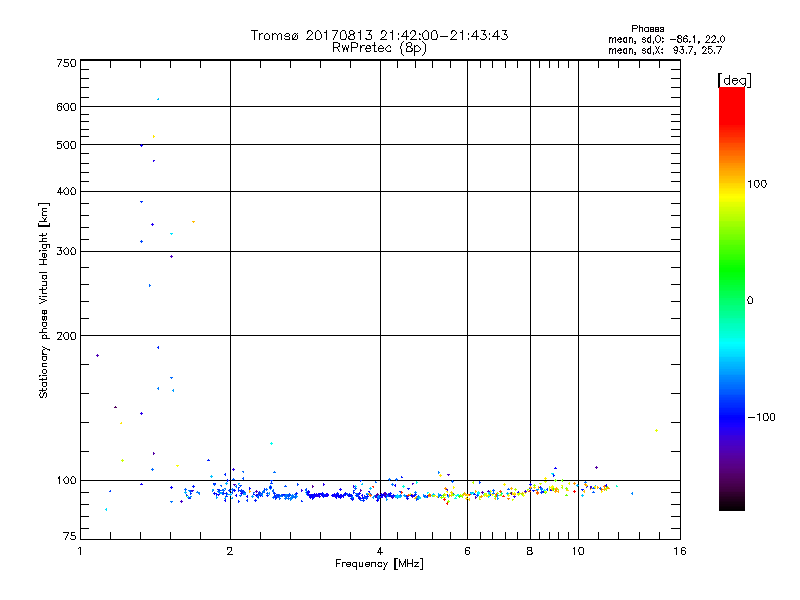Click the y-axis tick label "750"
The width and height of the screenshot is (800, 600).
point(66,63)
